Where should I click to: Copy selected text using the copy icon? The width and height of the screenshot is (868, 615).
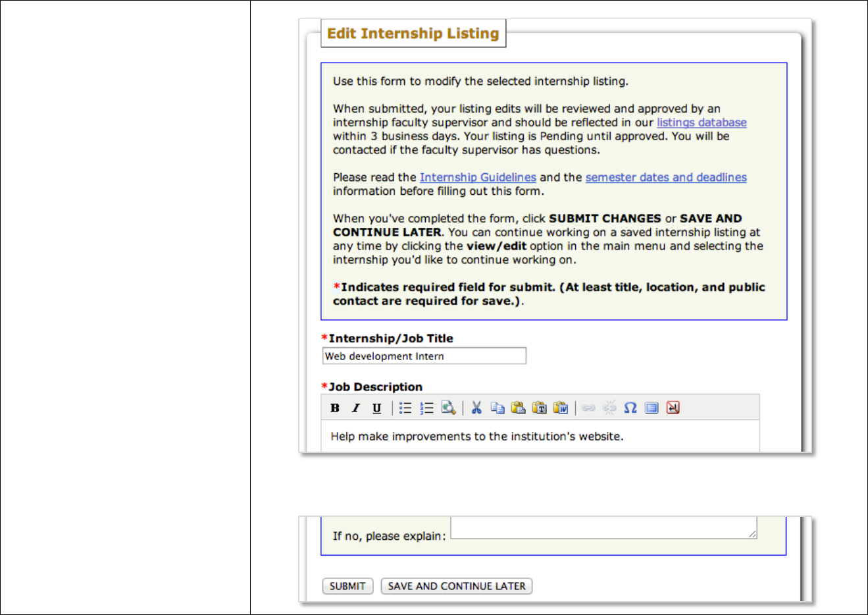coord(498,408)
